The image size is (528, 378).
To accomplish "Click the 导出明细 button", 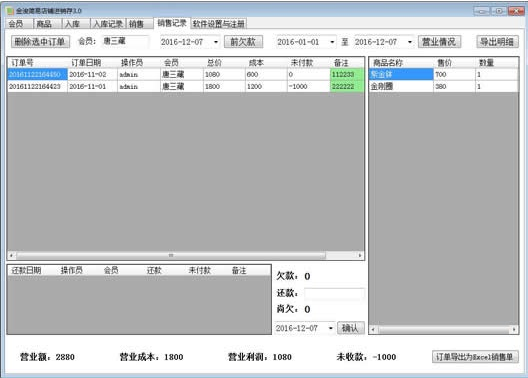I will point(497,42).
